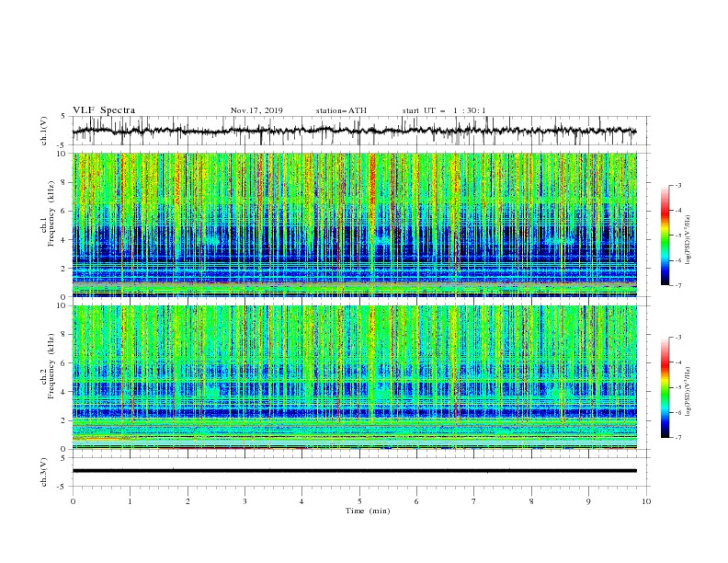
Task: Click the time axis tick label "5"
Action: point(359,501)
